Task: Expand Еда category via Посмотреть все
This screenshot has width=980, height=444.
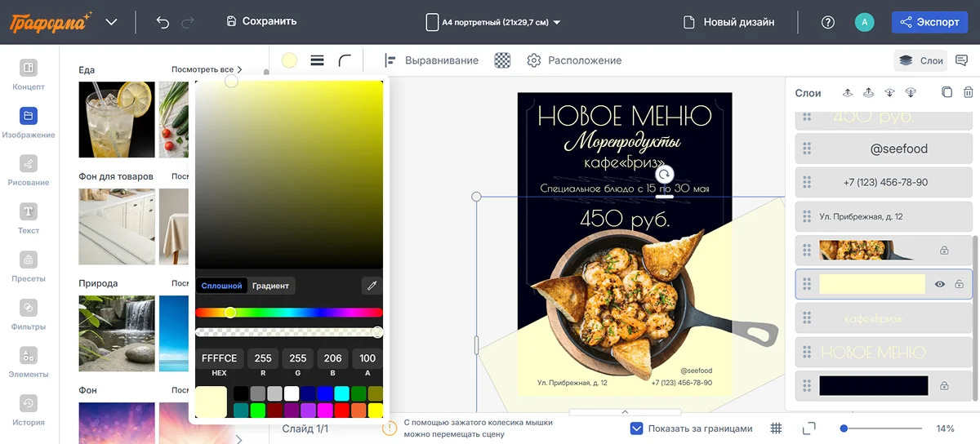Action: [x=207, y=70]
